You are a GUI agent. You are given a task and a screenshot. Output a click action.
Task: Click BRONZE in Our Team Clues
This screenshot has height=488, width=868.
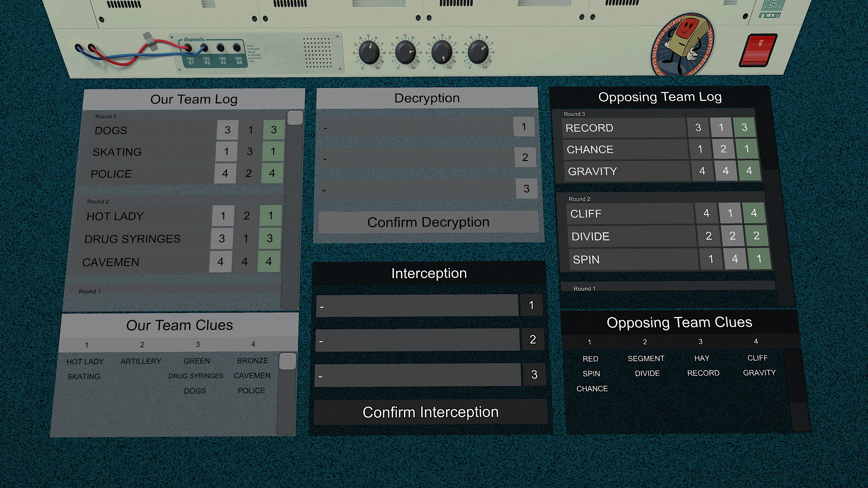(253, 361)
